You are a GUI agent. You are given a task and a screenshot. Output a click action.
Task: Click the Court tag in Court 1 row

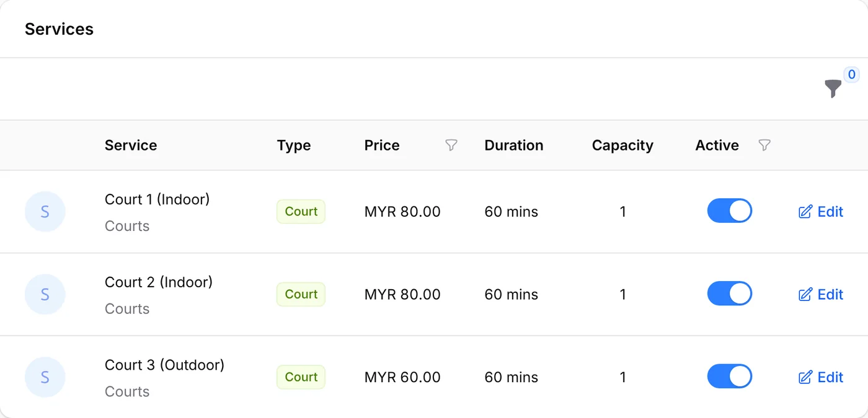click(301, 212)
